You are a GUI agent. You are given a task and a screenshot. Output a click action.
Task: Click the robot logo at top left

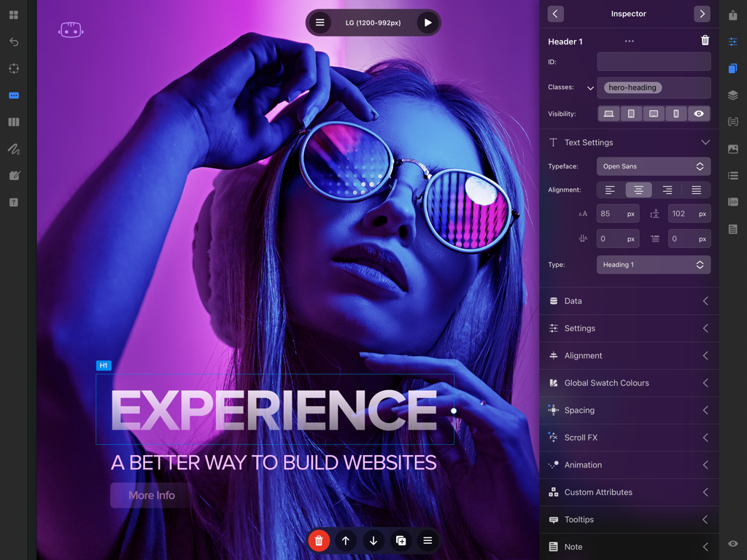(x=71, y=30)
